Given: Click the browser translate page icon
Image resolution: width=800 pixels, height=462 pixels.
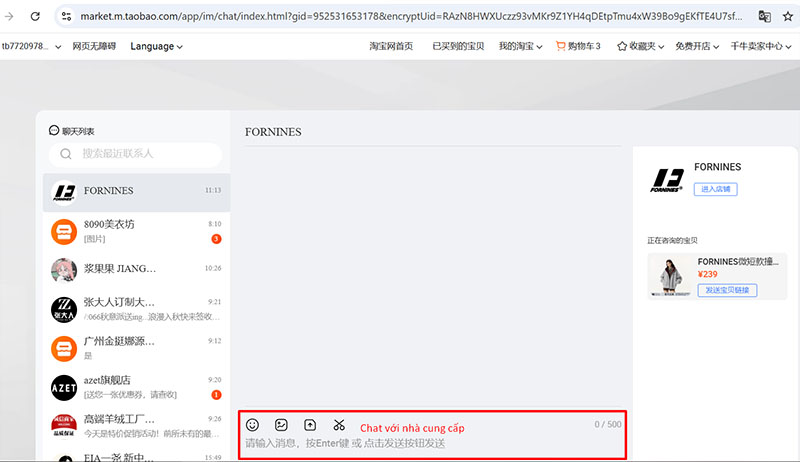Looking at the screenshot, I should [x=764, y=16].
